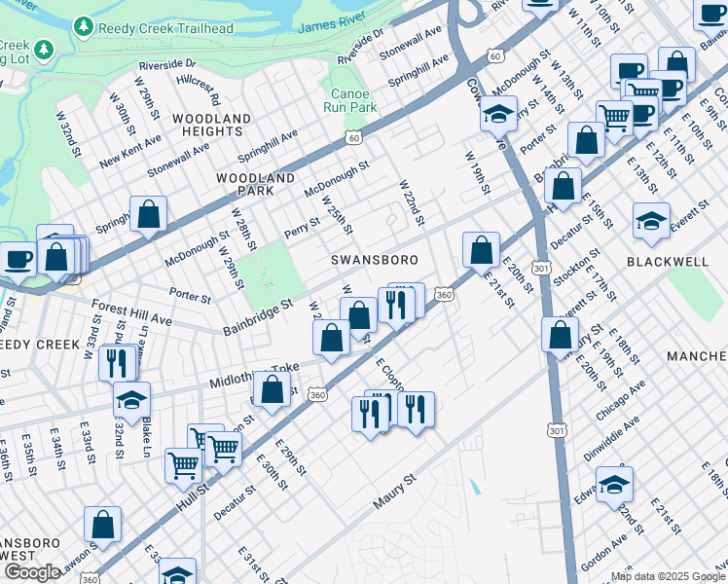The height and width of the screenshot is (584, 728).
Task: Click the shopping bag marker on Midlothian Tpke
Action: click(x=273, y=390)
